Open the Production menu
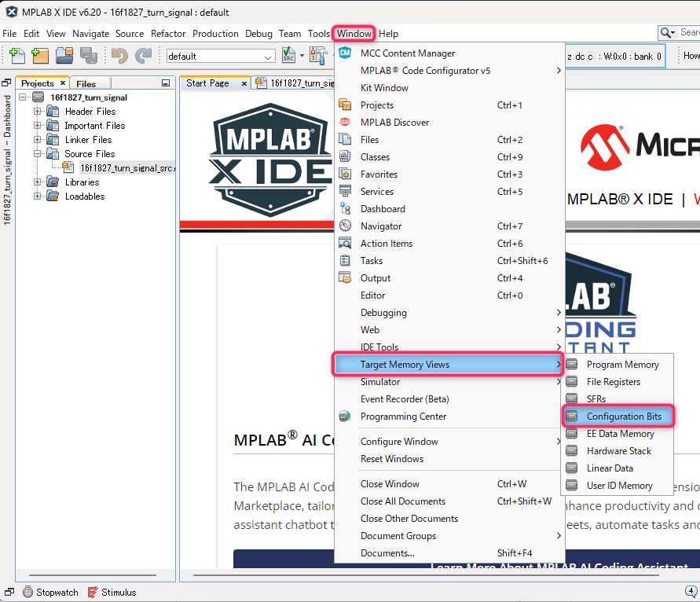The image size is (700, 602). (215, 34)
